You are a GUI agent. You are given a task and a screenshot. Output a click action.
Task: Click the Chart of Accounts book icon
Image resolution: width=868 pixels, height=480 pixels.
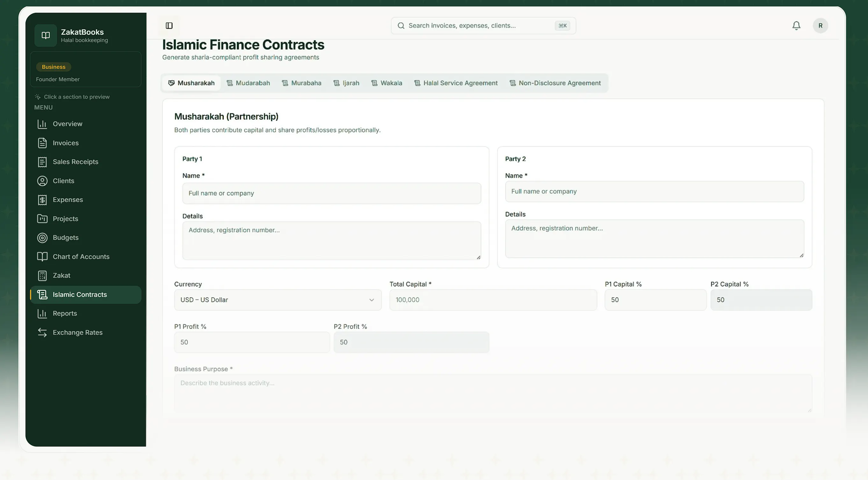pos(42,257)
